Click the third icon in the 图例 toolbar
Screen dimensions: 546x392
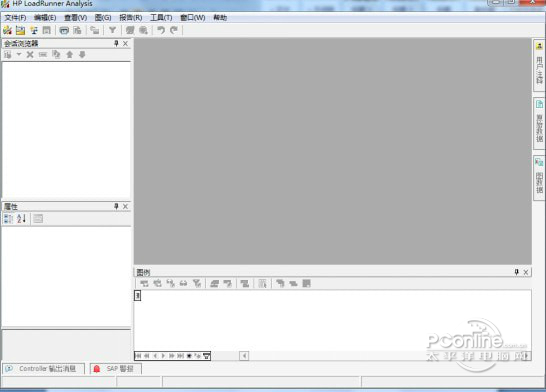171,283
